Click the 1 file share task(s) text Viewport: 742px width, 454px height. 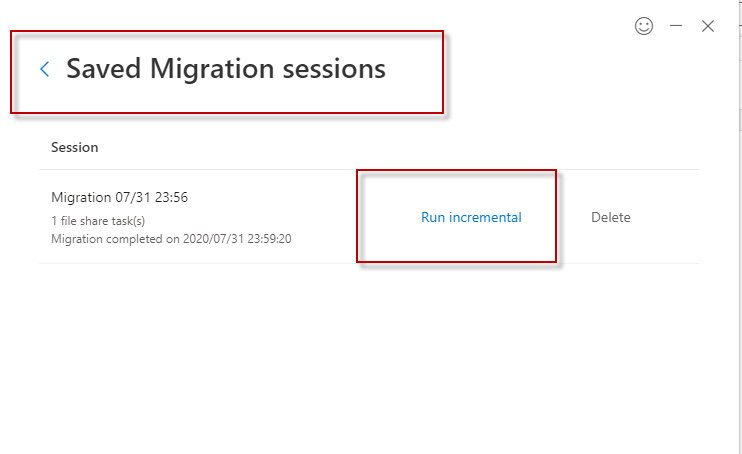(98, 221)
